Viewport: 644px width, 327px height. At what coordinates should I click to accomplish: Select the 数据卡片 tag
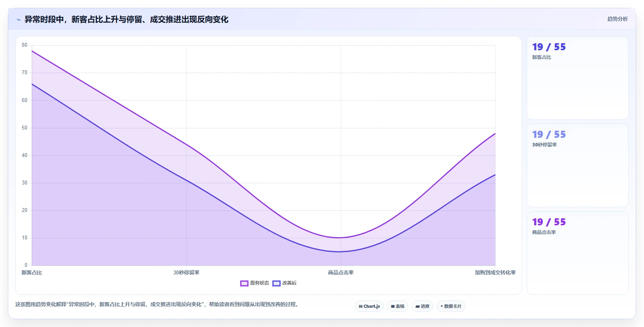pyautogui.click(x=451, y=306)
